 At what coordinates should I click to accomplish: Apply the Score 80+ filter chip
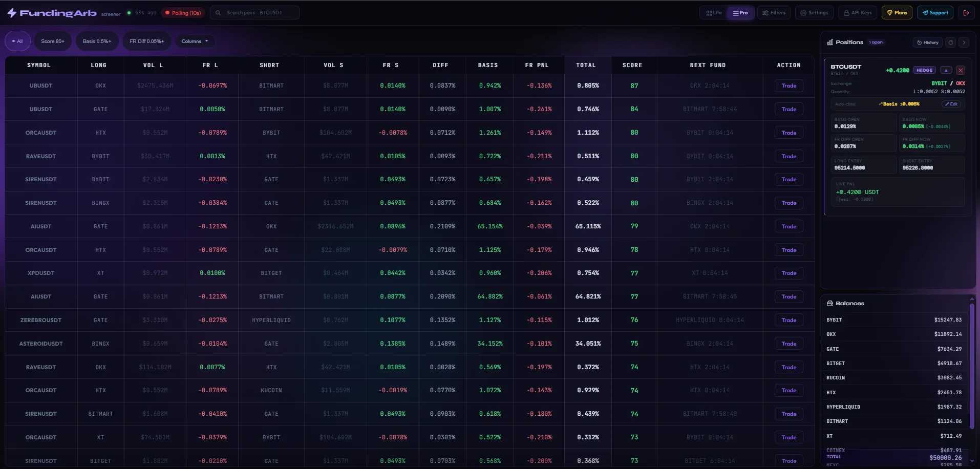pyautogui.click(x=53, y=41)
